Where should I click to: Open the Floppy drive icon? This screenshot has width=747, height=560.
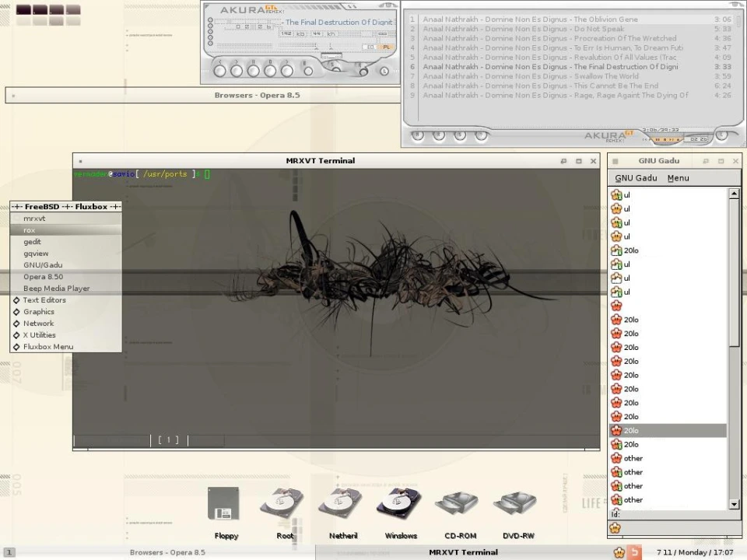point(224,505)
